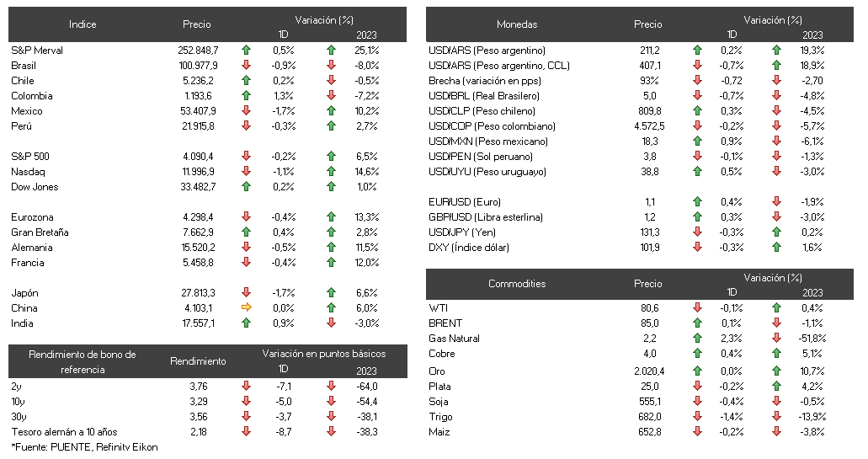Click the red down arrow beside Nasdaq -1,1%
This screenshot has height=459, width=868.
pyautogui.click(x=247, y=171)
